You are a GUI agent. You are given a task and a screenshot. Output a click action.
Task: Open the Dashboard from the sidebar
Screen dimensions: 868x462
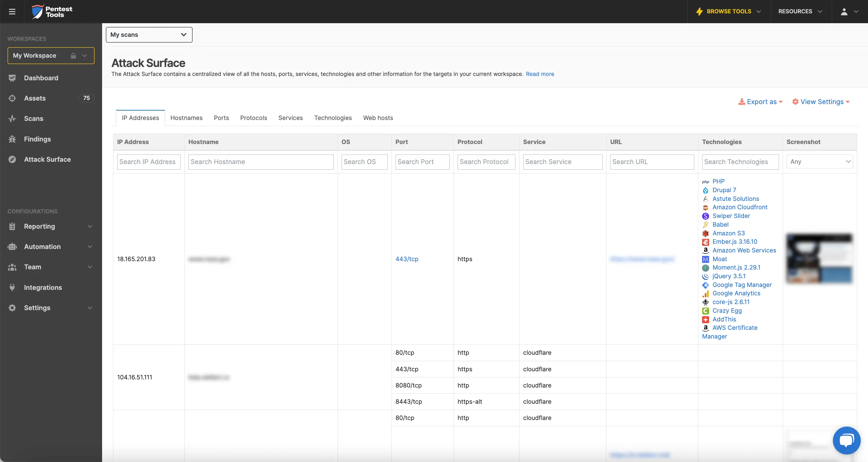tap(41, 78)
